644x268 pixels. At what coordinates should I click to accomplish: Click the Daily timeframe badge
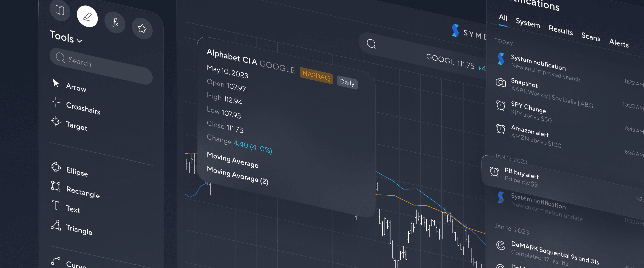pos(347,82)
